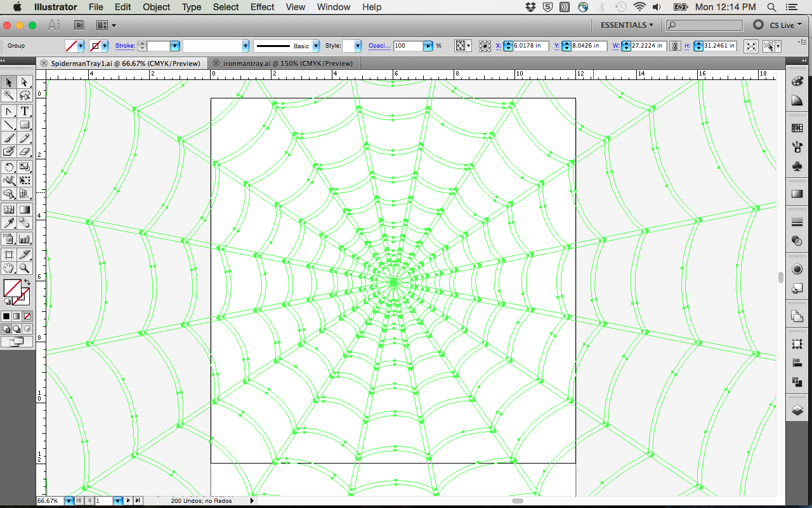Set paint mode to Gradient
812x508 pixels.
pyautogui.click(x=16, y=316)
